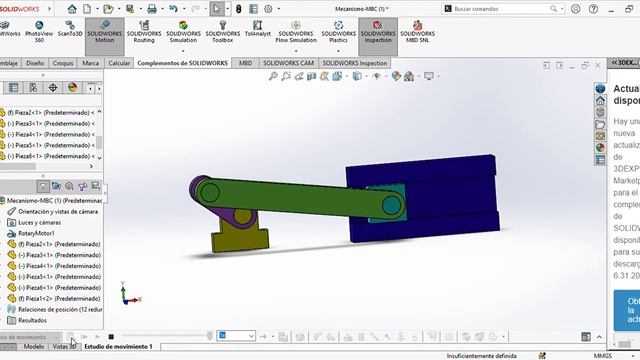Open the Marca tab
Image resolution: width=640 pixels, height=360 pixels.
tap(90, 63)
